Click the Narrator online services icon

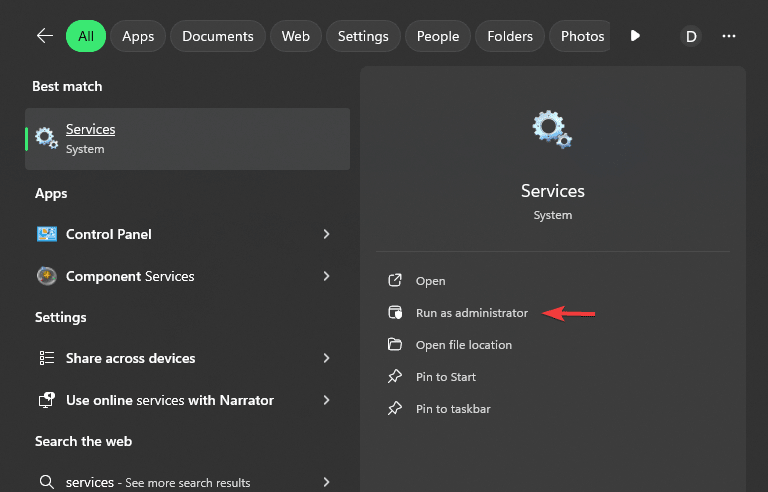pos(47,400)
